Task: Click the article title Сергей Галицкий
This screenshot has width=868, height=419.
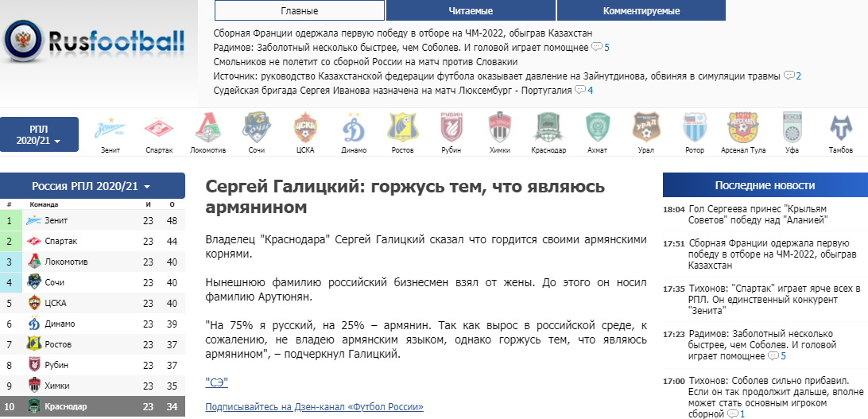Action: pos(405,197)
